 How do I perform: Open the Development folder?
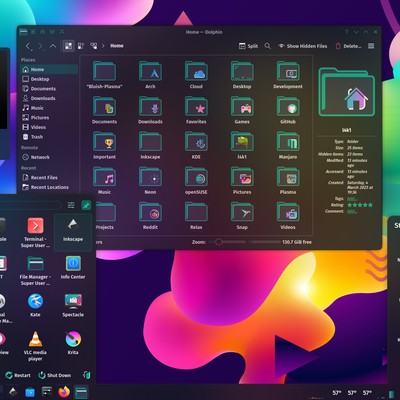[x=288, y=75]
